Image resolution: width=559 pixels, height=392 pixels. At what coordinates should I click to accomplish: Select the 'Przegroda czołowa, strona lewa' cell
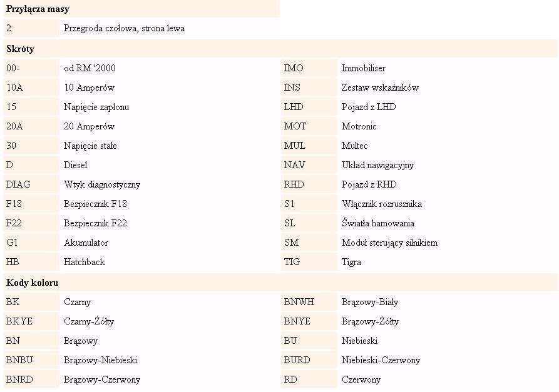(x=124, y=28)
